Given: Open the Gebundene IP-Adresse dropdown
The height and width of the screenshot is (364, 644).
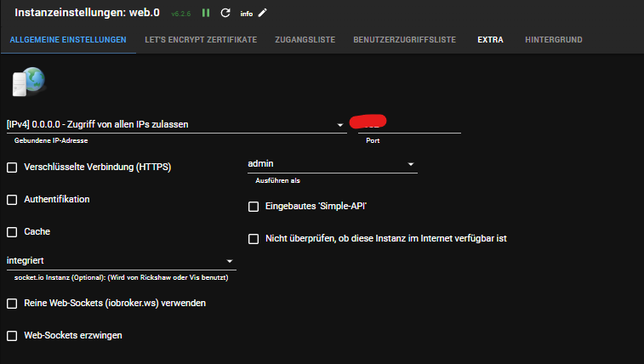Looking at the screenshot, I should pyautogui.click(x=175, y=124).
